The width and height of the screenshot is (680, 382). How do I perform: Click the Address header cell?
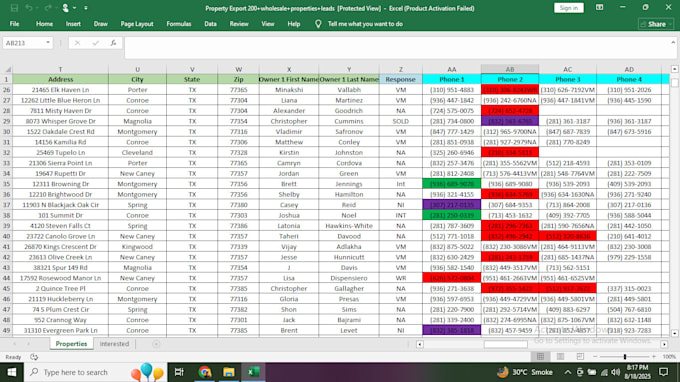click(60, 79)
